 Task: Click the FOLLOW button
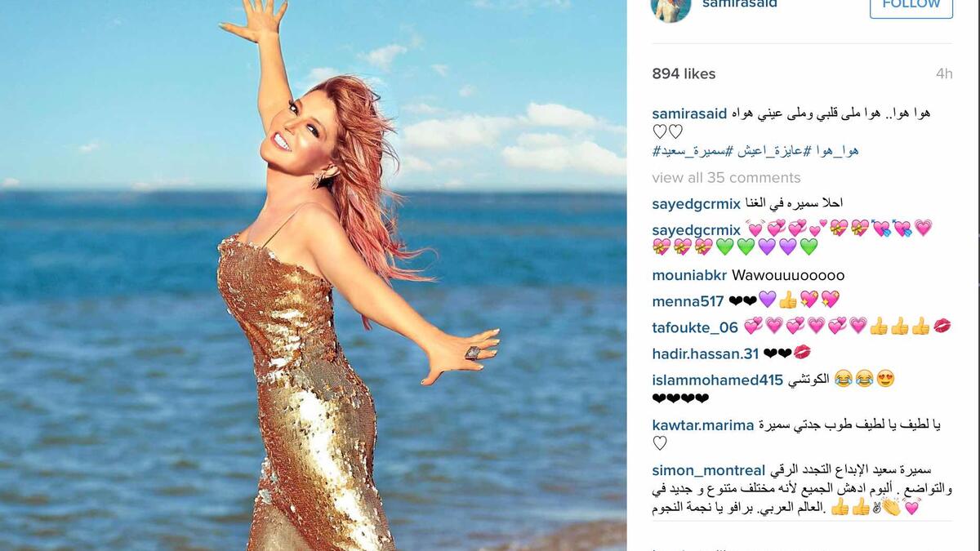[911, 6]
